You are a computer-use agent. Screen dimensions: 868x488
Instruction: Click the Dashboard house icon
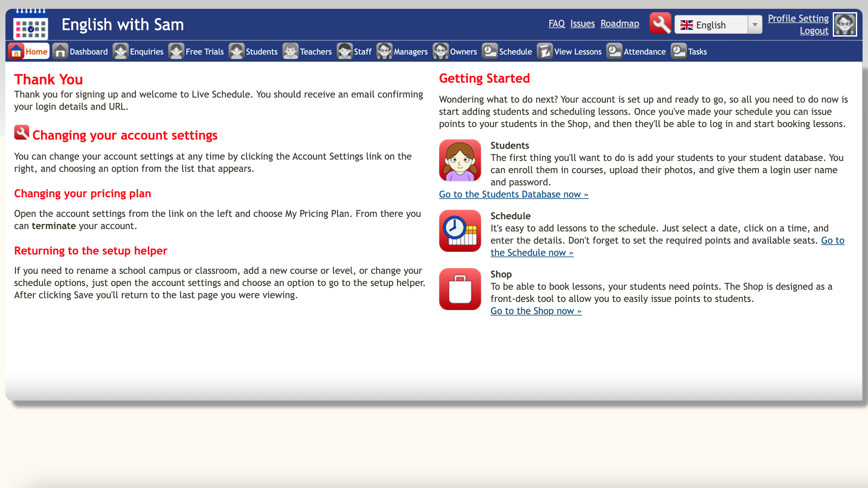pos(60,52)
